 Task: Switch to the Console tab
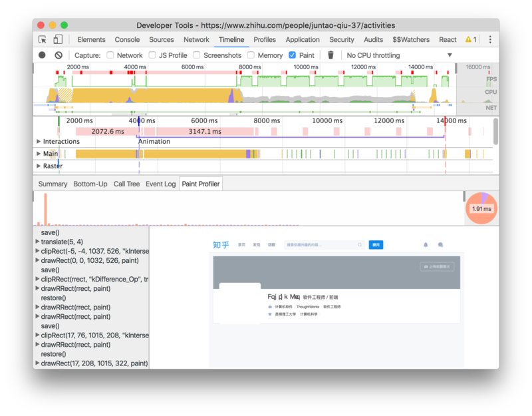127,39
